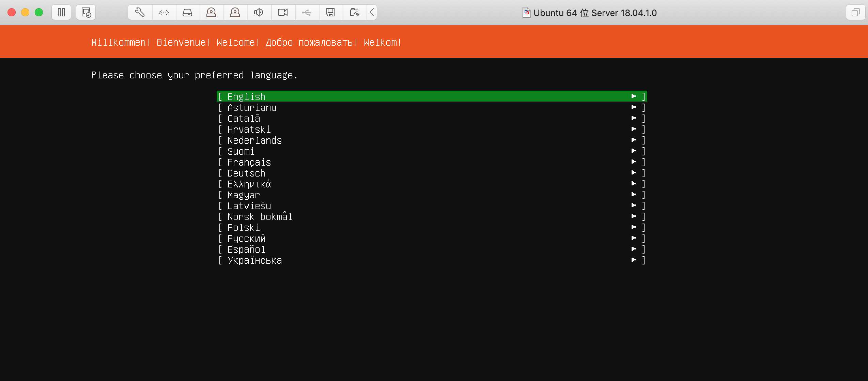Select Suomi language
Viewport: 868px width, 381px height.
coord(432,151)
